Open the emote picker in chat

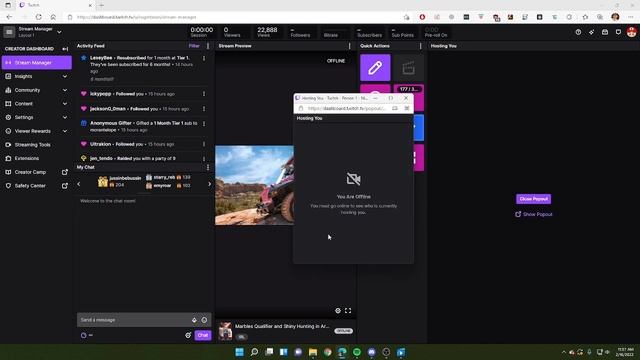204,320
